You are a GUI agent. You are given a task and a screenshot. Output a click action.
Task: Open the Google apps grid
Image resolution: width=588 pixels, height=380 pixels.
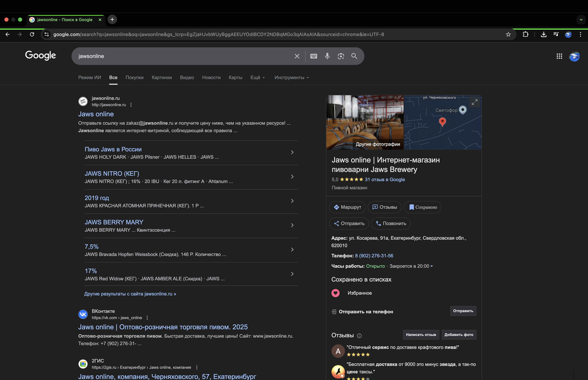pyautogui.click(x=559, y=56)
